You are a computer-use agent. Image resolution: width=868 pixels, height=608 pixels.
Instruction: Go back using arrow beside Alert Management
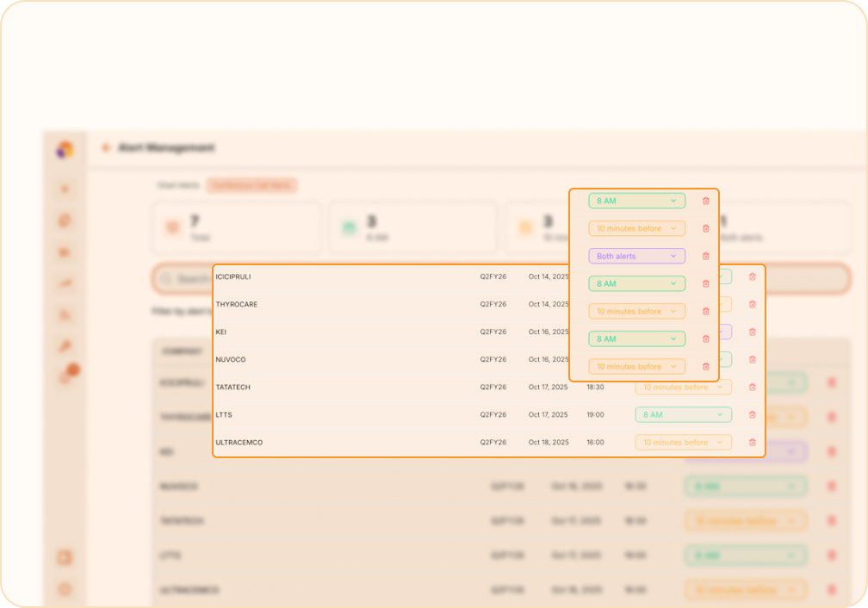pos(106,148)
